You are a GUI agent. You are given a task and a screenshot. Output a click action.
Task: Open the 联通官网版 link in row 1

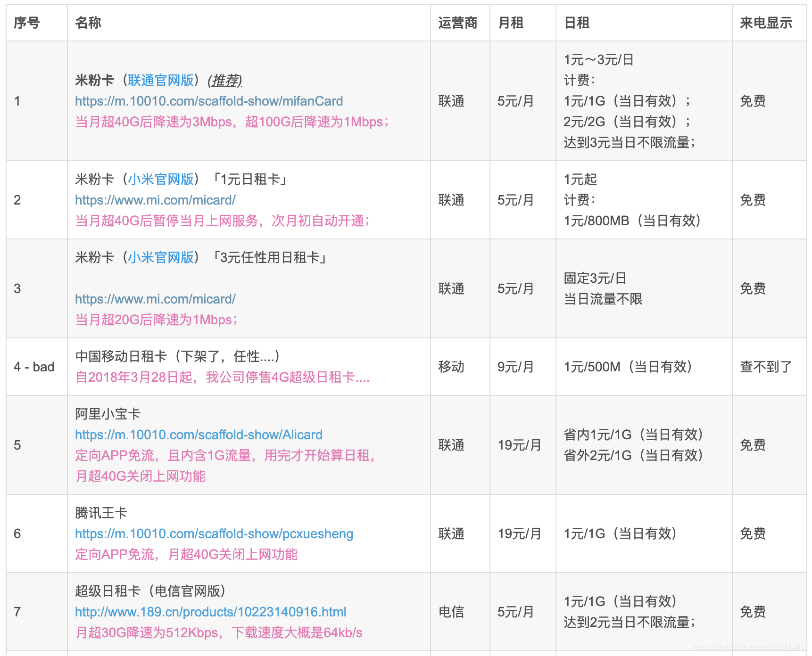click(x=161, y=81)
